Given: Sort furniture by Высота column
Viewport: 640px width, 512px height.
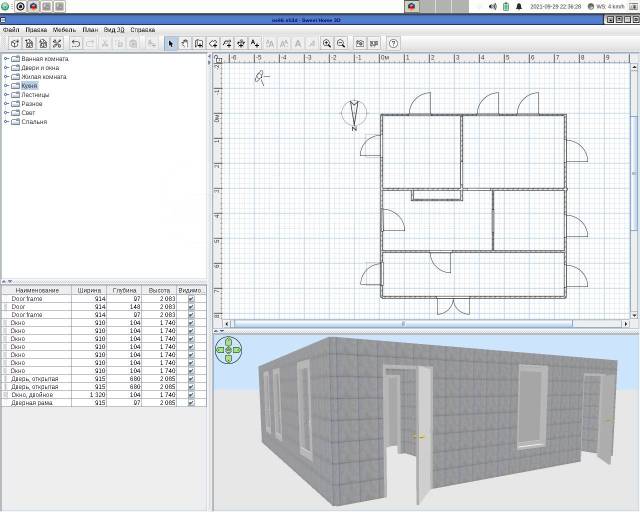Looking at the screenshot, I should (x=159, y=290).
